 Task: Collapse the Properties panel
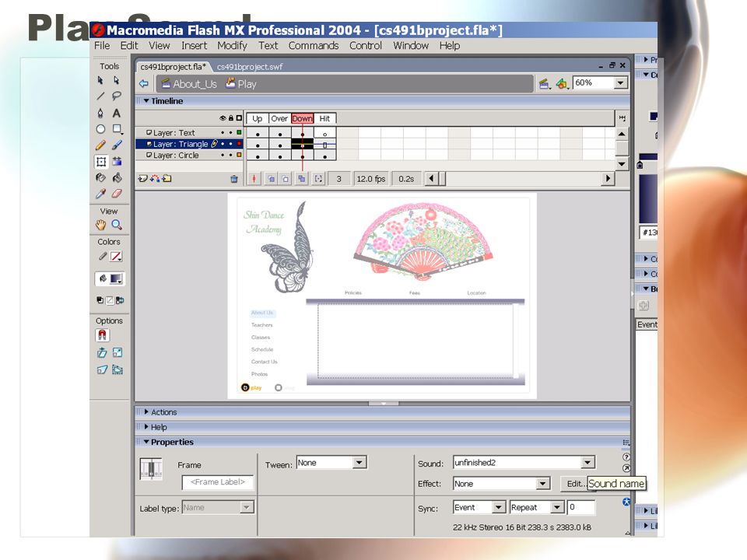[x=147, y=442]
